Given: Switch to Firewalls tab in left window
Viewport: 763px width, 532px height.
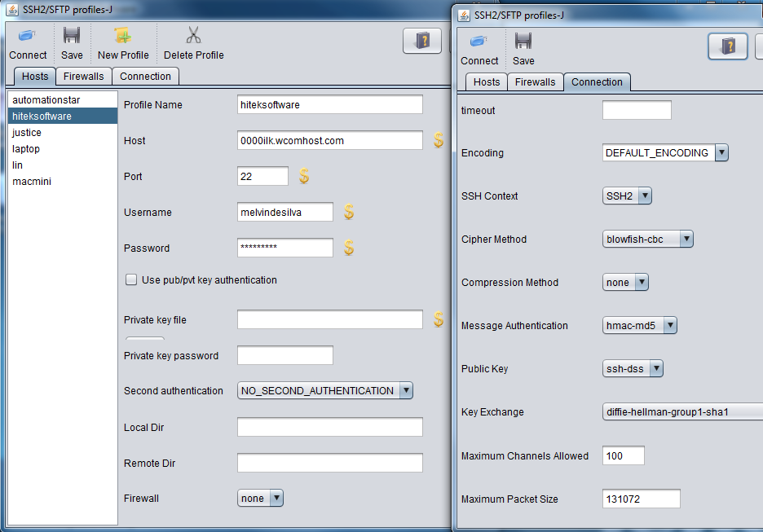Looking at the screenshot, I should tap(84, 77).
